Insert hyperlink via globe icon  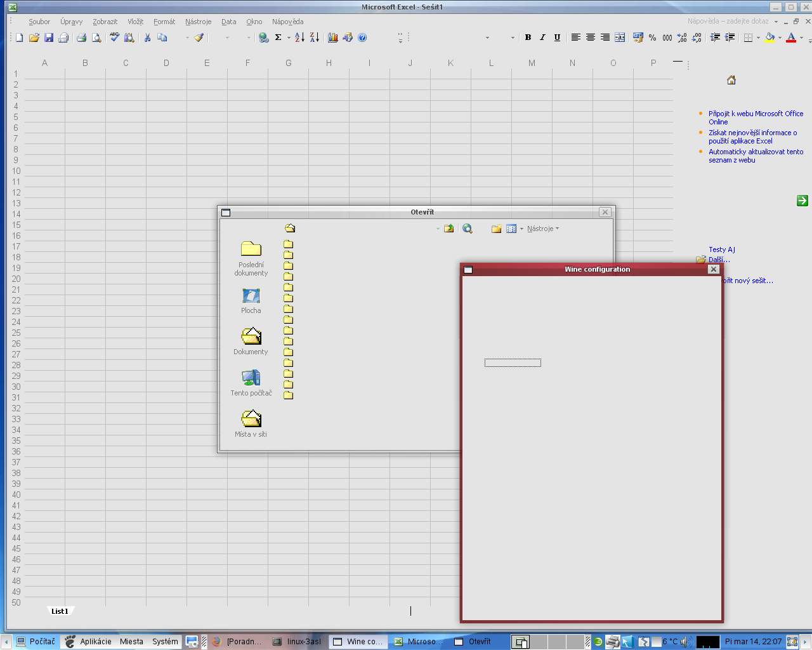tap(264, 37)
